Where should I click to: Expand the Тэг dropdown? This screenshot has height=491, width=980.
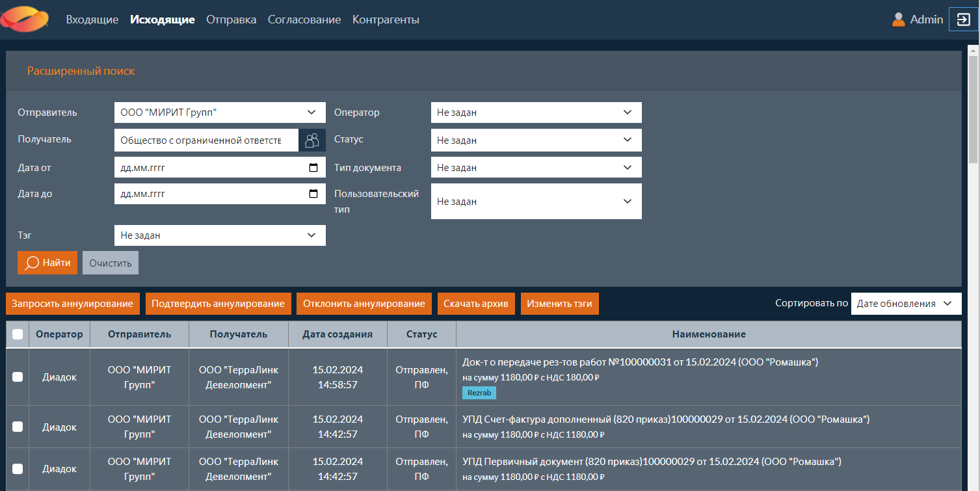tap(220, 235)
